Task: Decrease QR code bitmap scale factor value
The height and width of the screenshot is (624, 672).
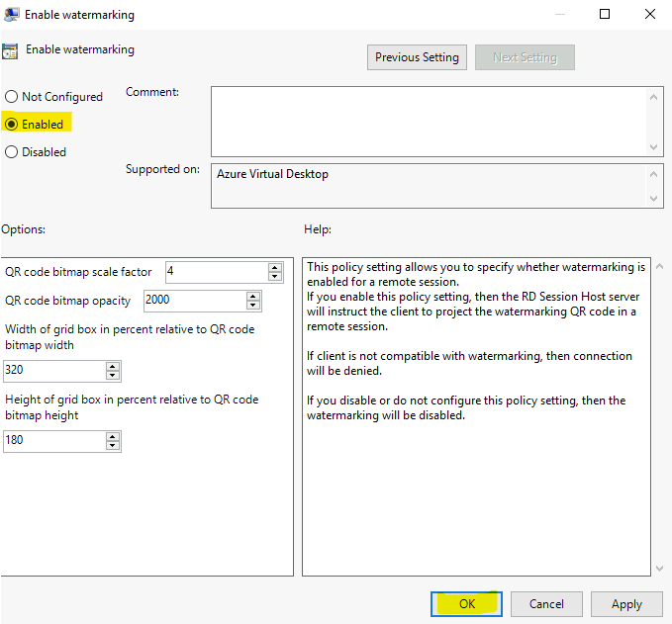Action: tap(275, 277)
